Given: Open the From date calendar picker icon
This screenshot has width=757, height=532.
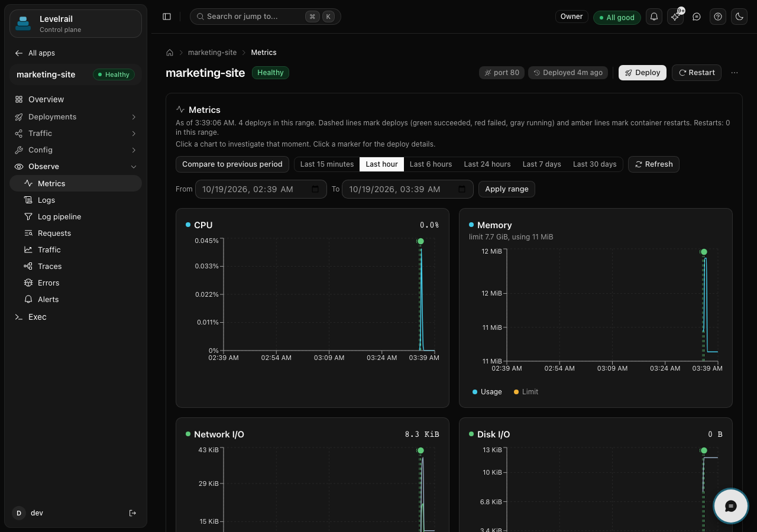Looking at the screenshot, I should 315,189.
